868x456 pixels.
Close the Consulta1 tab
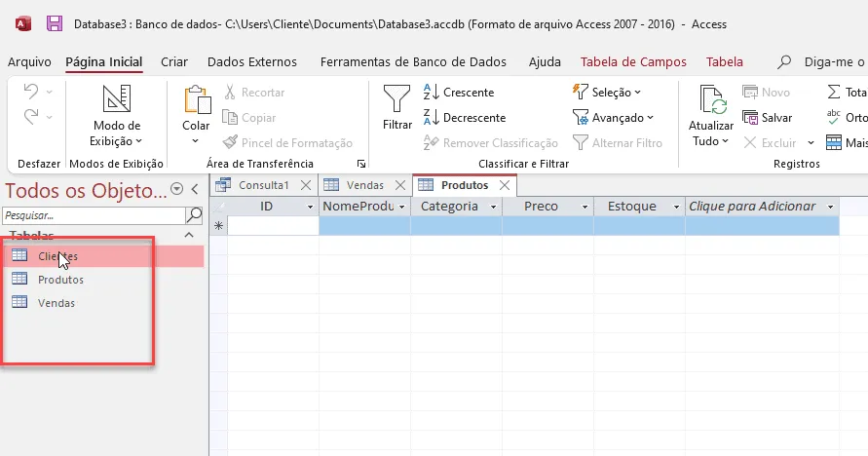pos(306,185)
